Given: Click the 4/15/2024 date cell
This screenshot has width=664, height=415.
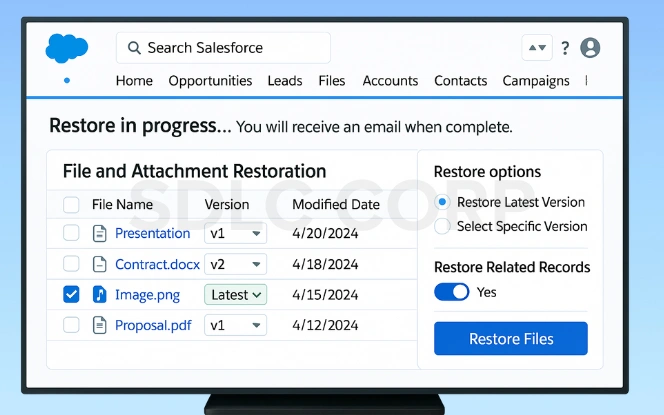Looking at the screenshot, I should pyautogui.click(x=325, y=295).
